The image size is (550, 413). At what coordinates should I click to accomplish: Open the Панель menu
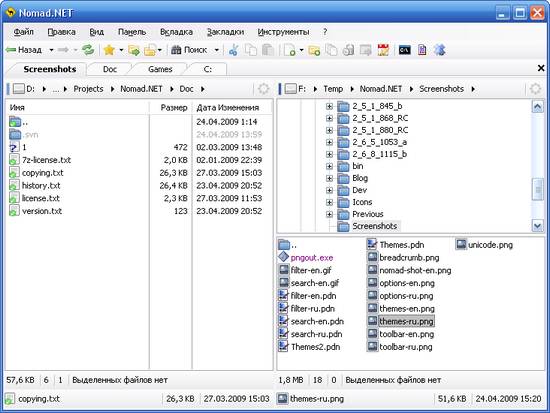[132, 32]
